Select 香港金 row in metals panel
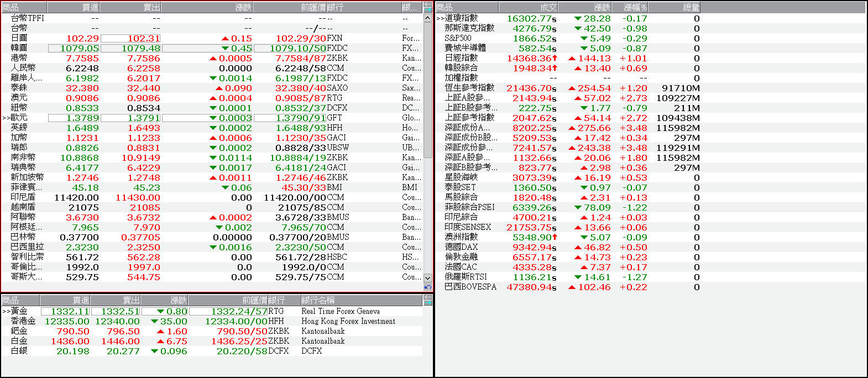Image resolution: width=868 pixels, height=378 pixels. tap(212, 321)
